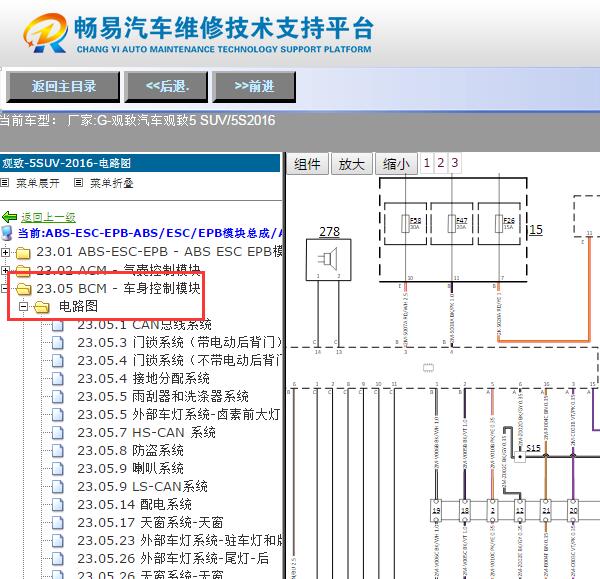Screen dimensions: 600x579
Task: Select the 电路图 tree label
Action: [78, 306]
